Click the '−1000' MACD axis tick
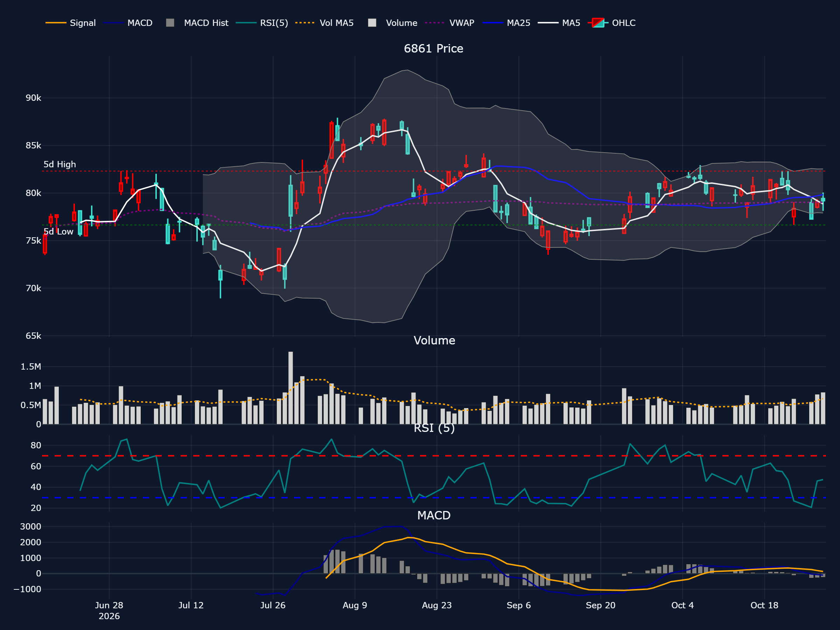The height and width of the screenshot is (630, 840). pos(27,589)
